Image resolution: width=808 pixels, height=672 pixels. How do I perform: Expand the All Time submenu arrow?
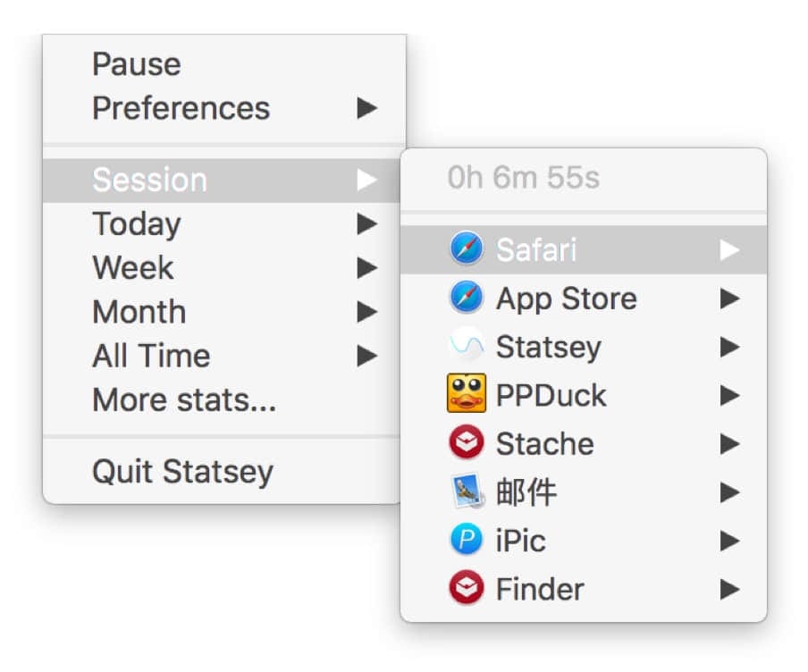click(x=366, y=356)
